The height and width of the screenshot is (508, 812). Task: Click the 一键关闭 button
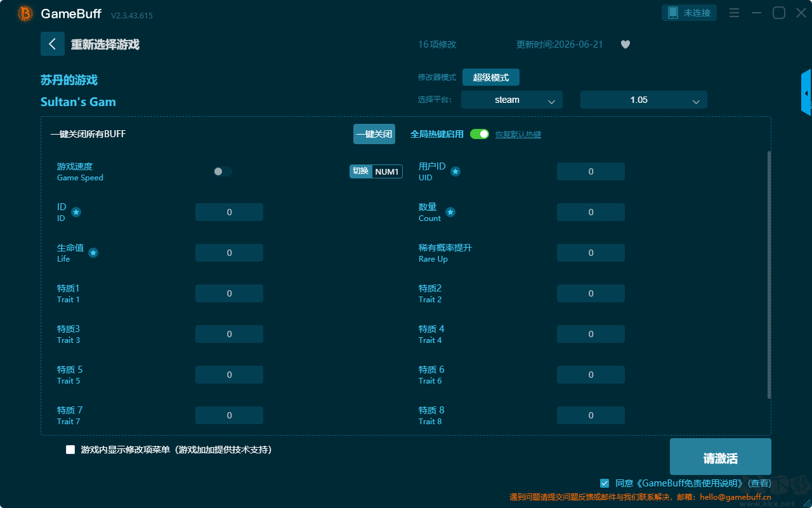pos(374,134)
